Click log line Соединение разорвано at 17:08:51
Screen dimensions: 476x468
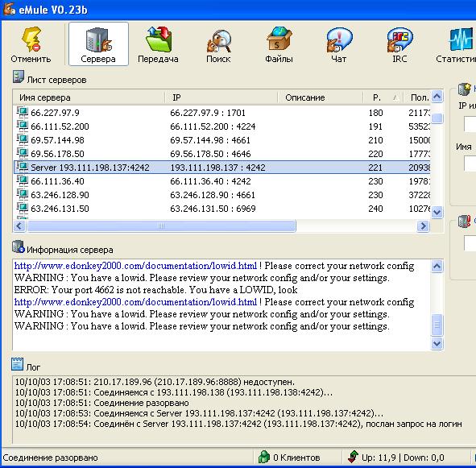coord(102,403)
